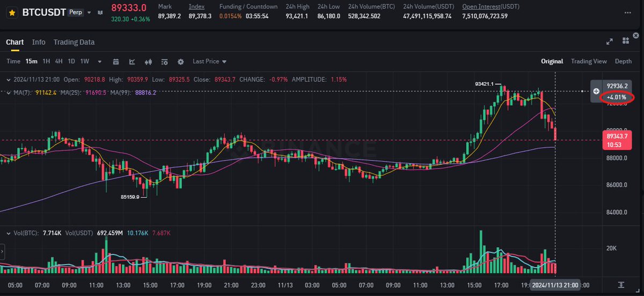This screenshot has height=296, width=644.
Task: Click the 86000.0 label on the price axis
Action: click(617, 185)
